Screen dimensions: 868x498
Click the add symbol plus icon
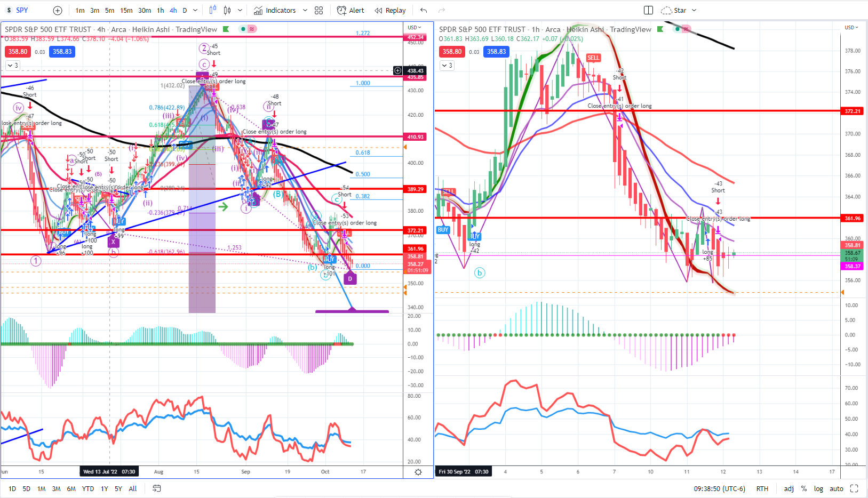(x=58, y=10)
